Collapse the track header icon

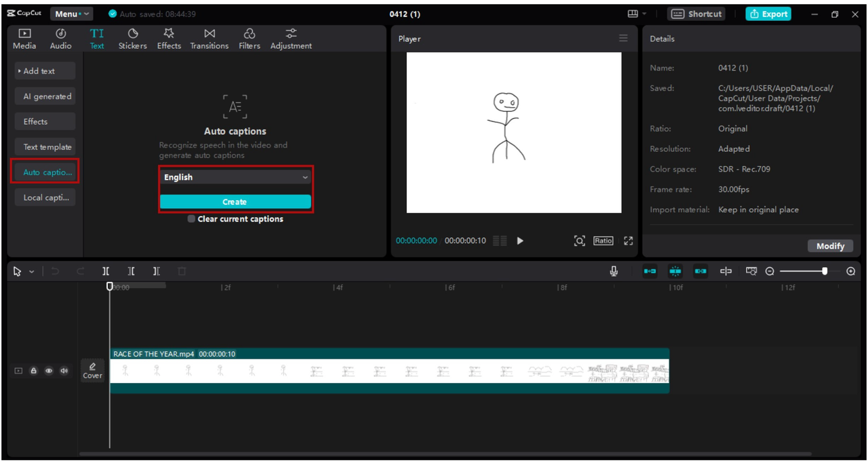(18, 371)
